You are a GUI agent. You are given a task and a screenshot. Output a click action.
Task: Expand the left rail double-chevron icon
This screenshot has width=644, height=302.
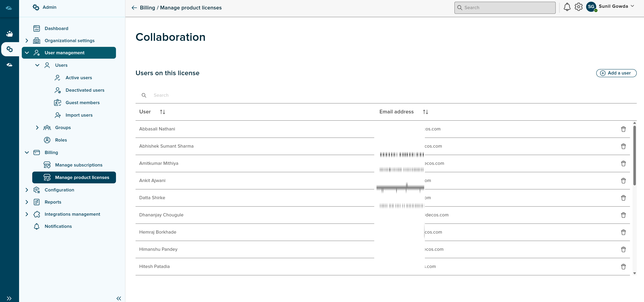9,298
